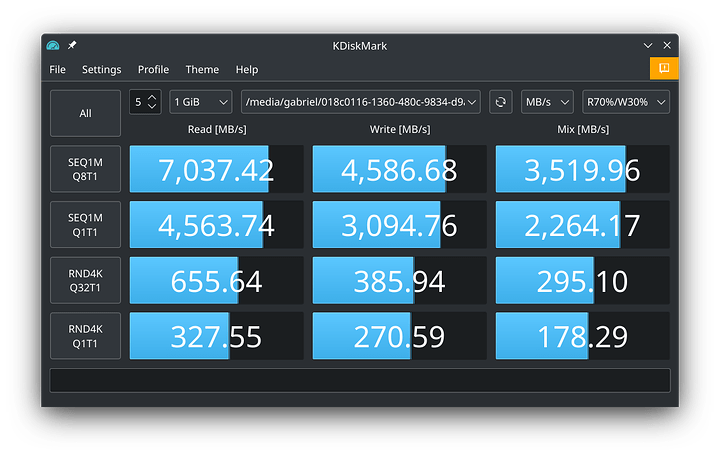Click the 4,586.68 write result bar
The image size is (720, 456).
point(399,169)
